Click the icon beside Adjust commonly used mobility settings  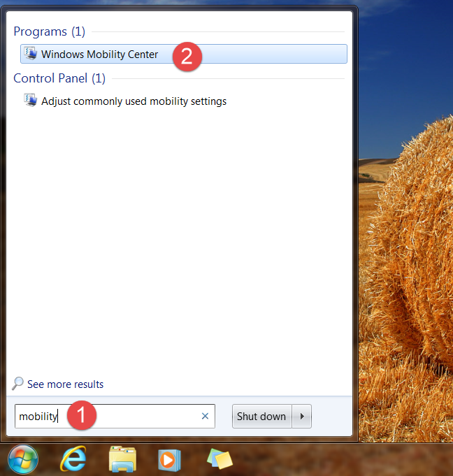click(x=30, y=100)
